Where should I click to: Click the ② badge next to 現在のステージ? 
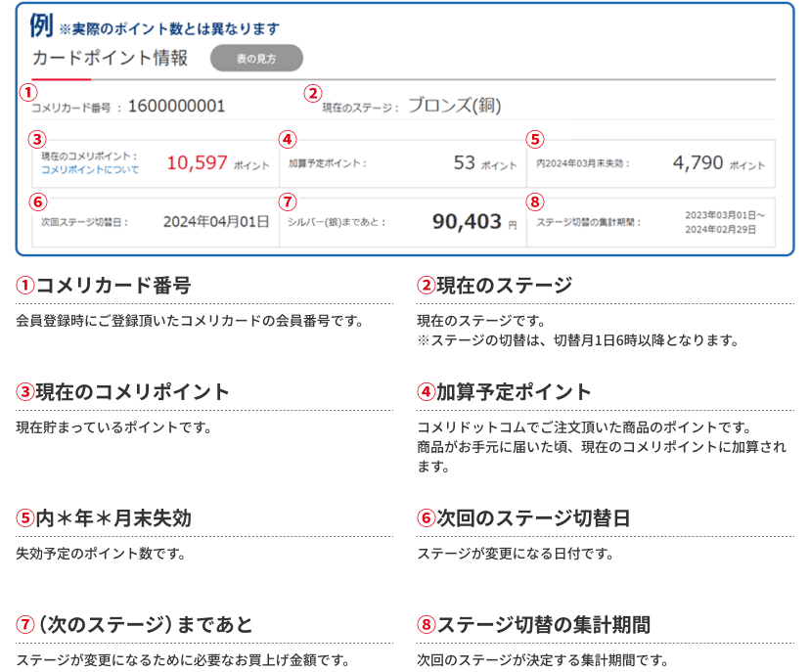click(311, 93)
